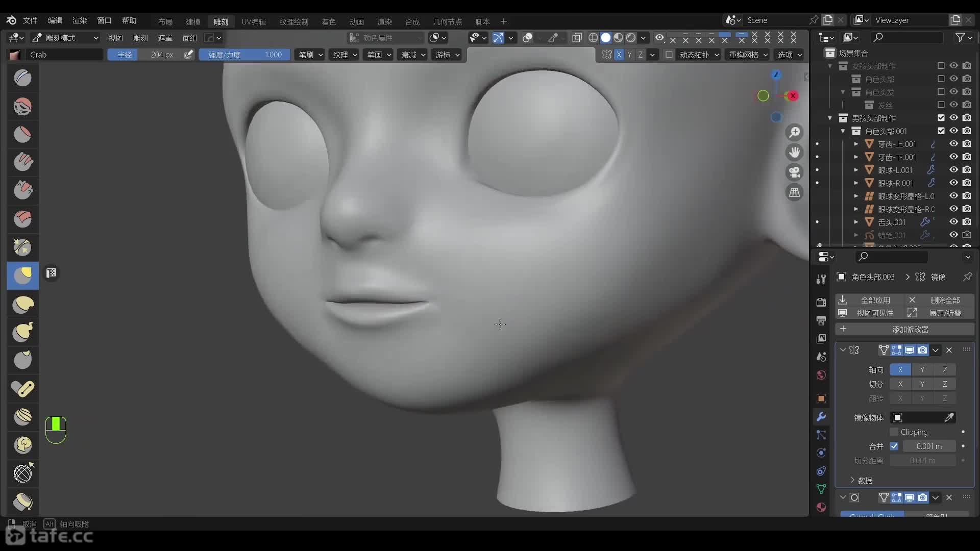This screenshot has height=551, width=980.
Task: Open the 衰减 falloff dropdown
Action: (x=413, y=55)
